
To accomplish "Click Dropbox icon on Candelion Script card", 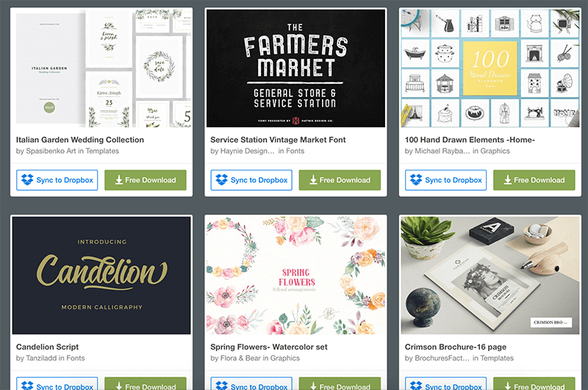I will 27,386.
